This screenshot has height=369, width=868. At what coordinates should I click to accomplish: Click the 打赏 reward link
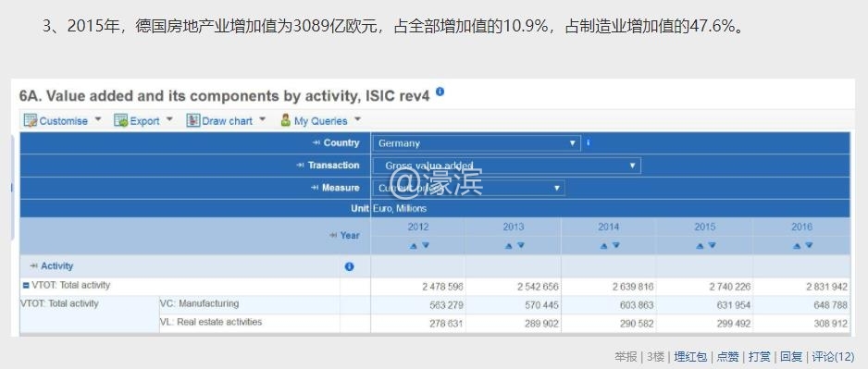[760, 357]
